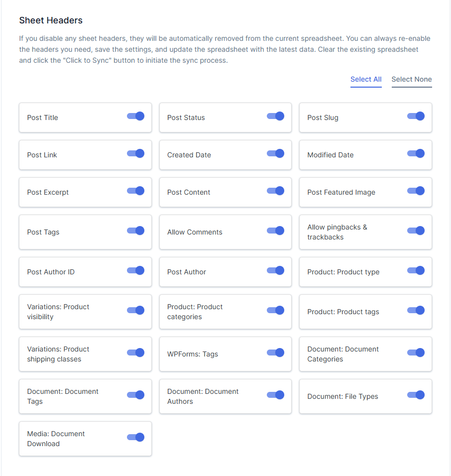Toggle Allow pingbacks & trackbacks switch
Viewport: 451px width, 476px height.
pos(416,231)
